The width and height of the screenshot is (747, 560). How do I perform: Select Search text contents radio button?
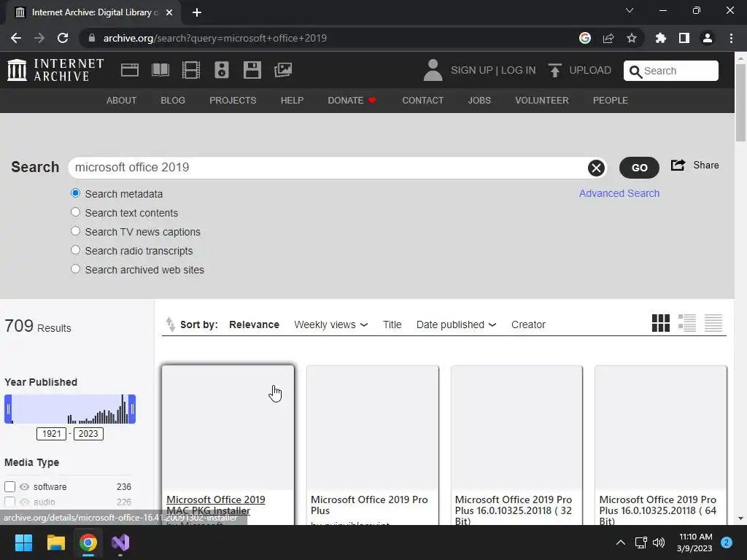(75, 212)
